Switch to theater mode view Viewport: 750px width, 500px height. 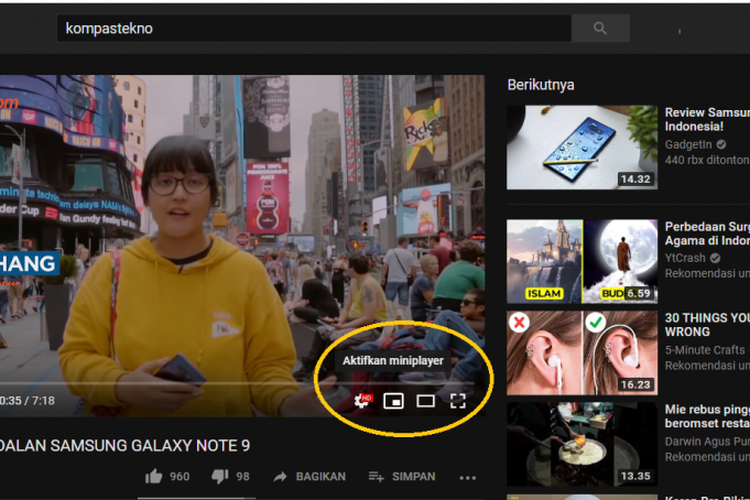pos(426,401)
